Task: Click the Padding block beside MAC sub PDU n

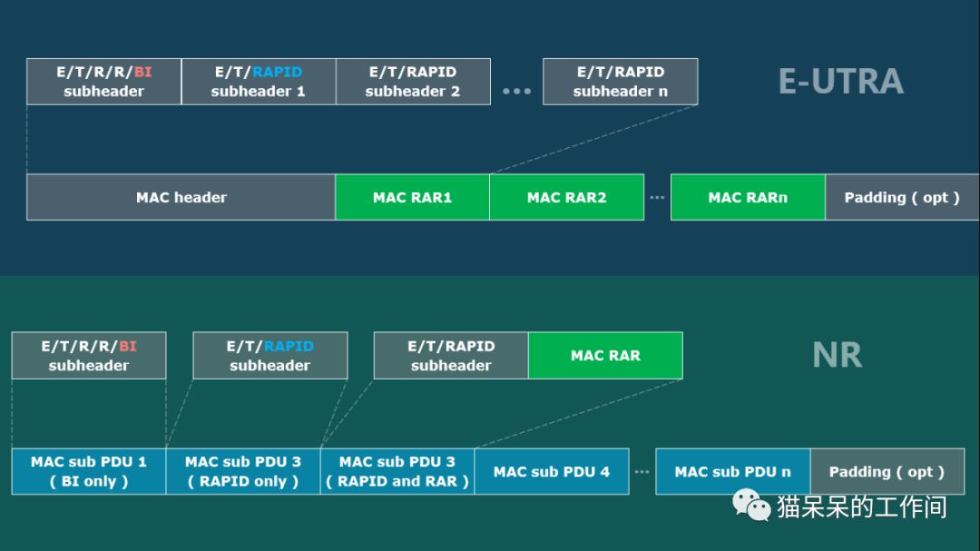Action: (887, 471)
